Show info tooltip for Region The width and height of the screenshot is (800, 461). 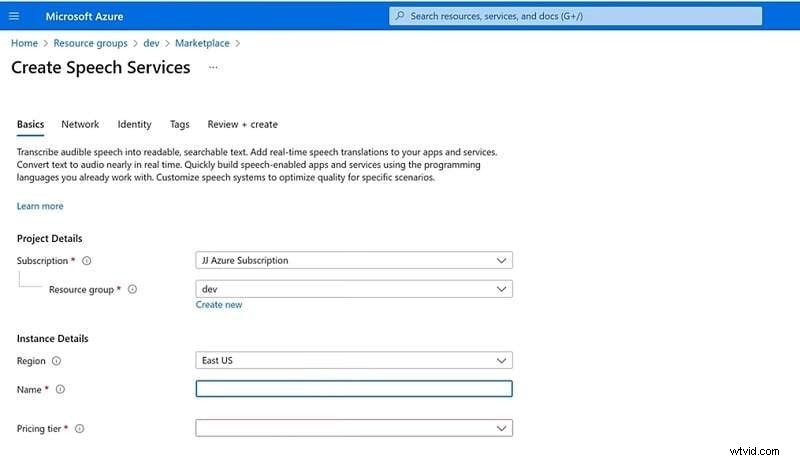[56, 361]
